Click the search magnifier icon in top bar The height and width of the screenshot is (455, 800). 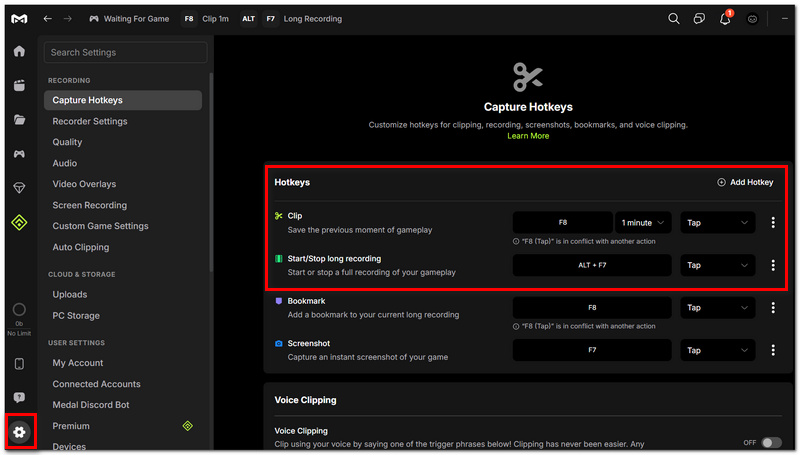click(673, 19)
